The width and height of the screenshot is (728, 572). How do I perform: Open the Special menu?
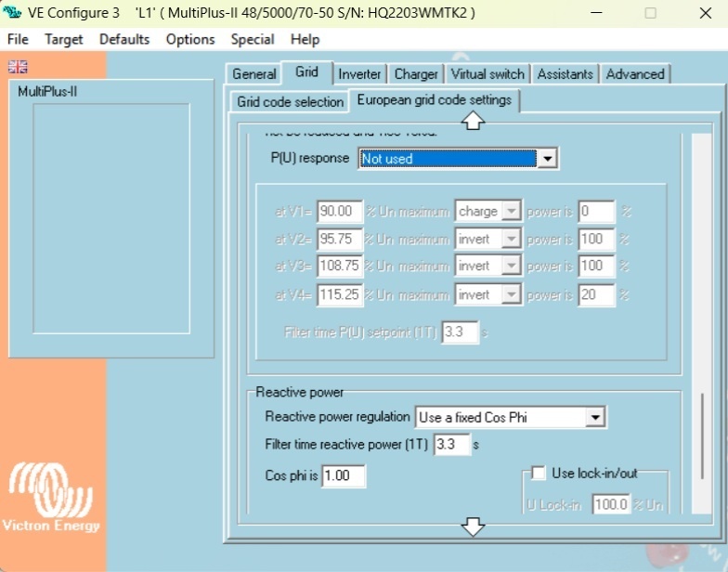253,39
